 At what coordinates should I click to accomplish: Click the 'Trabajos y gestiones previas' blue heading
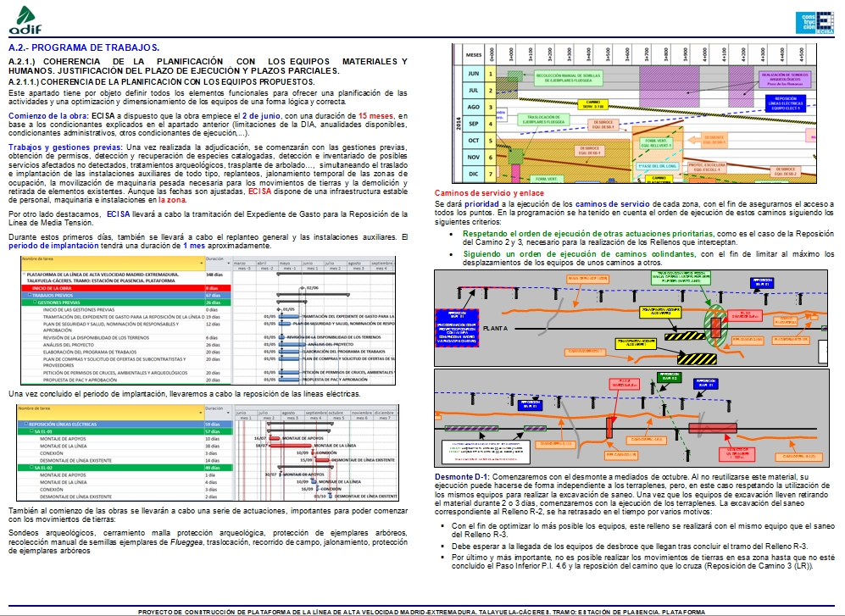coord(65,147)
